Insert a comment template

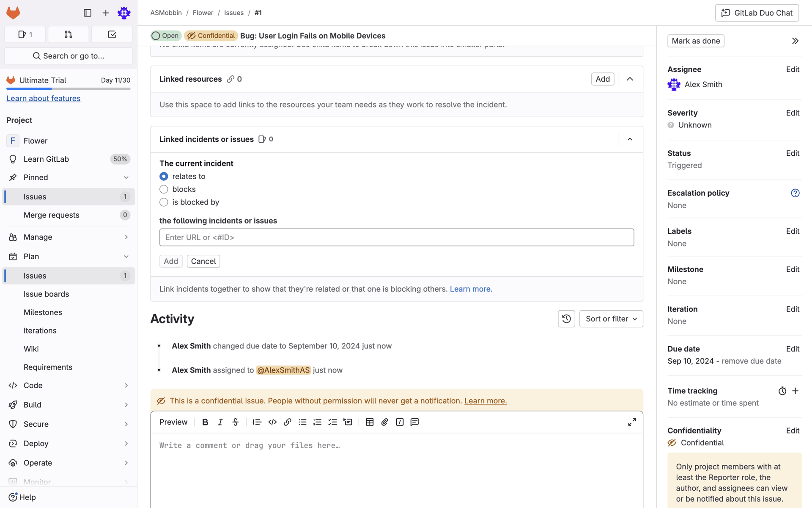pyautogui.click(x=415, y=422)
